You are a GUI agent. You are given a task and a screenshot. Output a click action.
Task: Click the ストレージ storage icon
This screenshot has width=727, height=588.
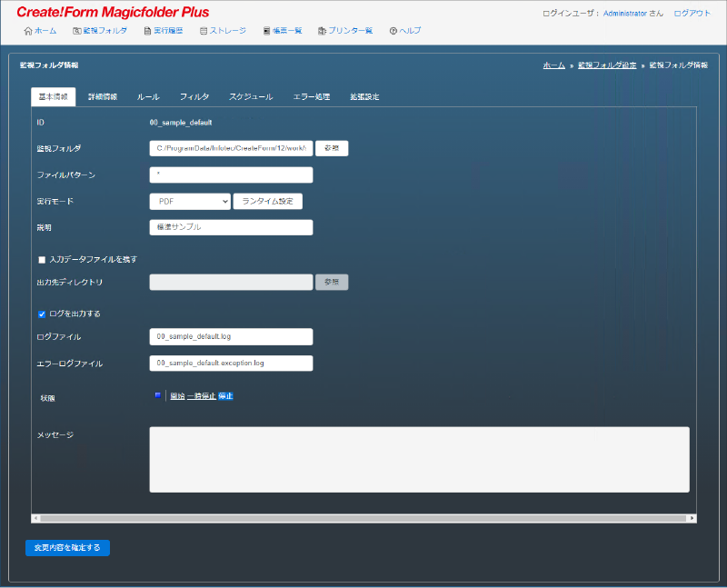(203, 31)
